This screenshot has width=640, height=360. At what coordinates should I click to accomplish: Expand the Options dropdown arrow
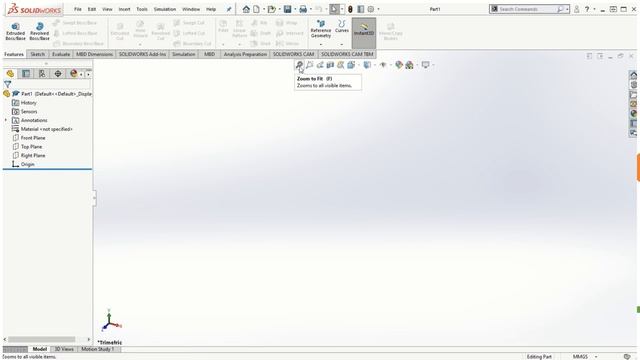click(378, 9)
